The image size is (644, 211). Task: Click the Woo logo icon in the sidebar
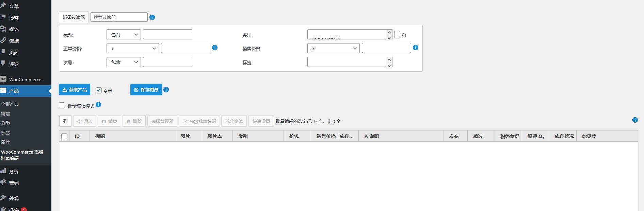pos(3,79)
